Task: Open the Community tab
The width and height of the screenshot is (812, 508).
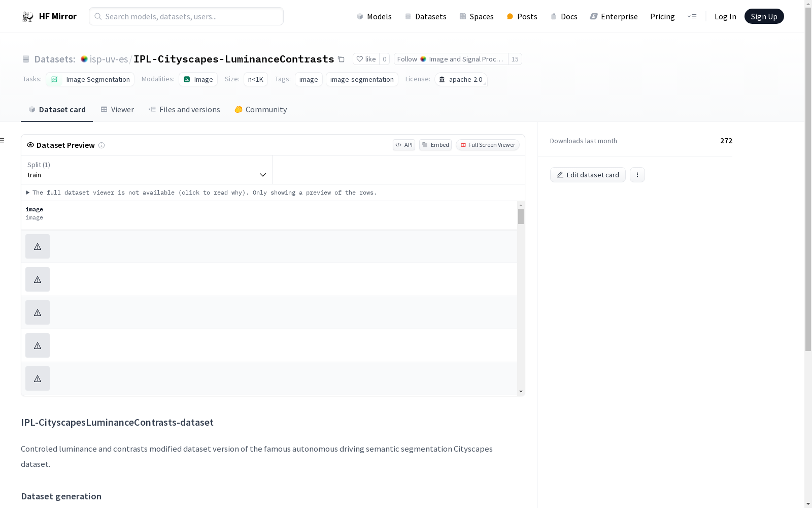Action: click(261, 110)
